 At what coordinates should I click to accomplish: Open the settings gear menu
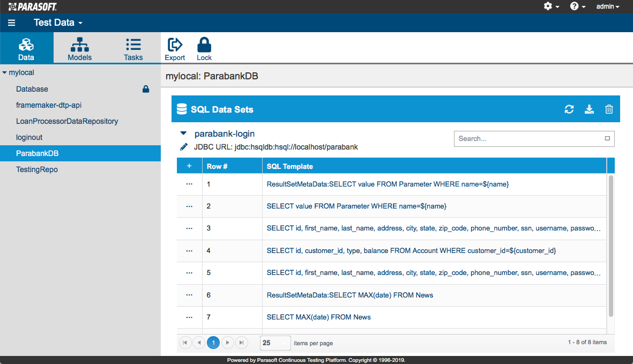pyautogui.click(x=551, y=6)
